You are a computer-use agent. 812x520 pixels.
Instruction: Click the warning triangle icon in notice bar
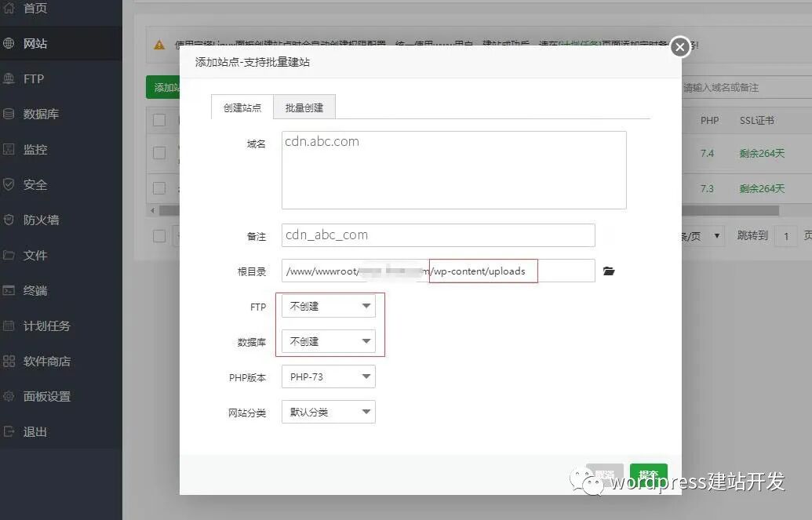point(159,45)
